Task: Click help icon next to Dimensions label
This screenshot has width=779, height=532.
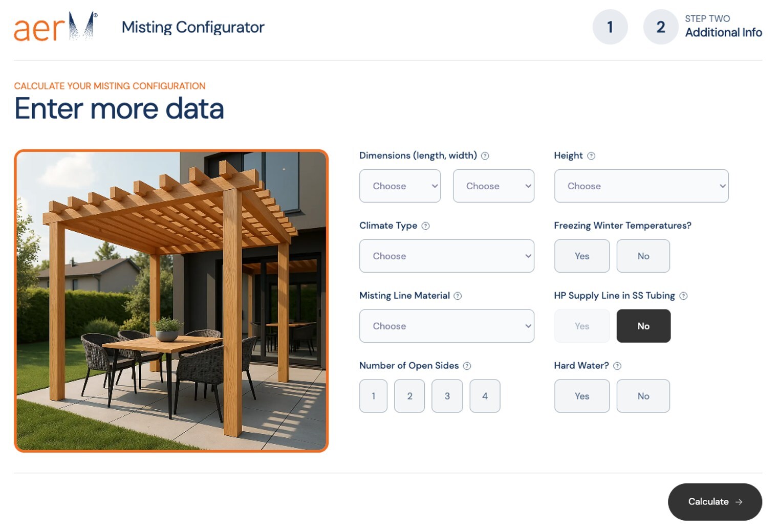Action: click(485, 156)
